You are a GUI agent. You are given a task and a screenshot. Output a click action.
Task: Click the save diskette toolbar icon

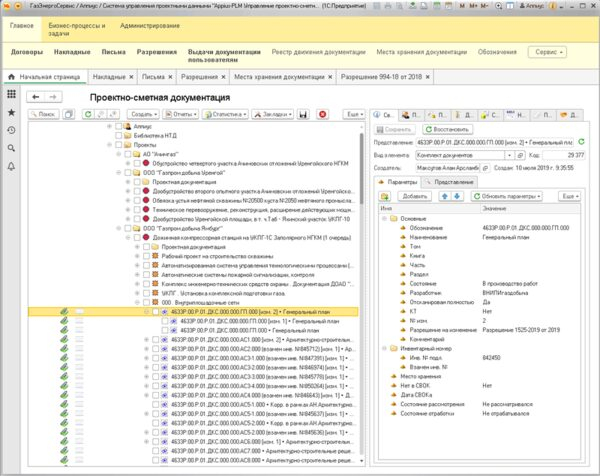tap(302, 115)
